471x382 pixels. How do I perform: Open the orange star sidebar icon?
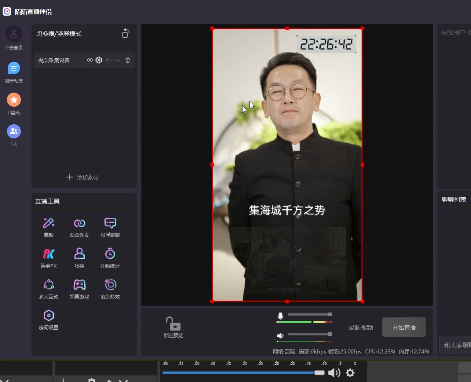tap(14, 100)
